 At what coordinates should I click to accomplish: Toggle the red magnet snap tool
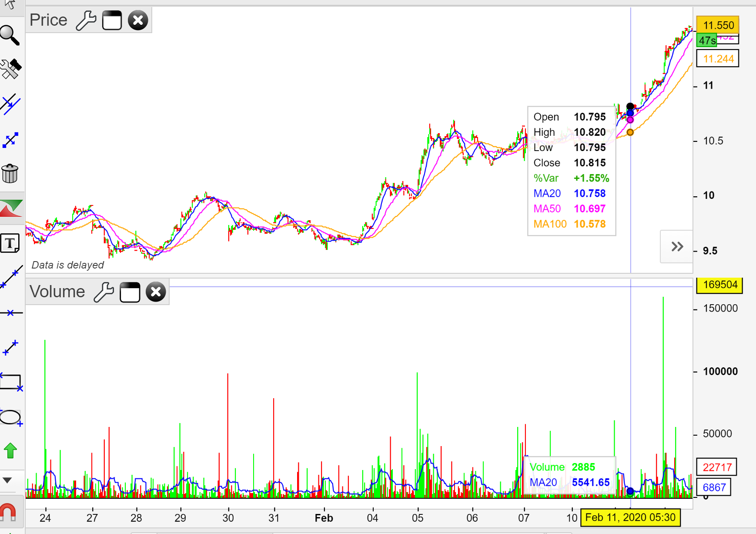coord(8,512)
